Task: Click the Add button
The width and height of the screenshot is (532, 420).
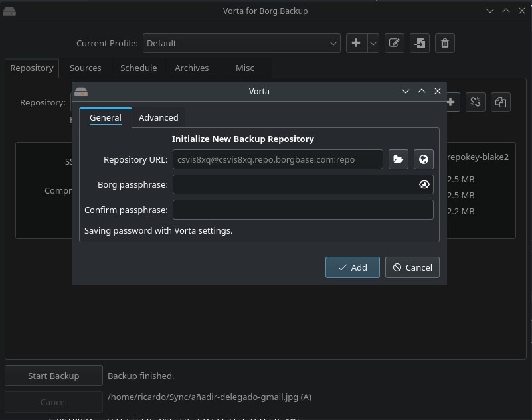Action: point(353,267)
